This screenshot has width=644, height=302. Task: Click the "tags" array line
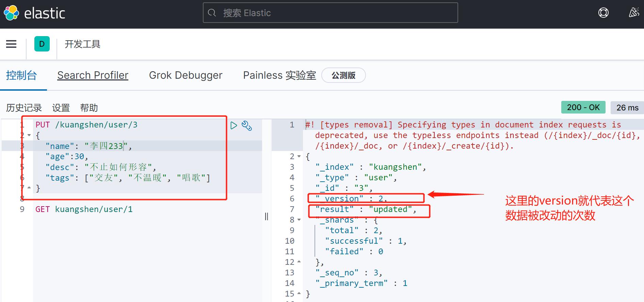(128, 178)
